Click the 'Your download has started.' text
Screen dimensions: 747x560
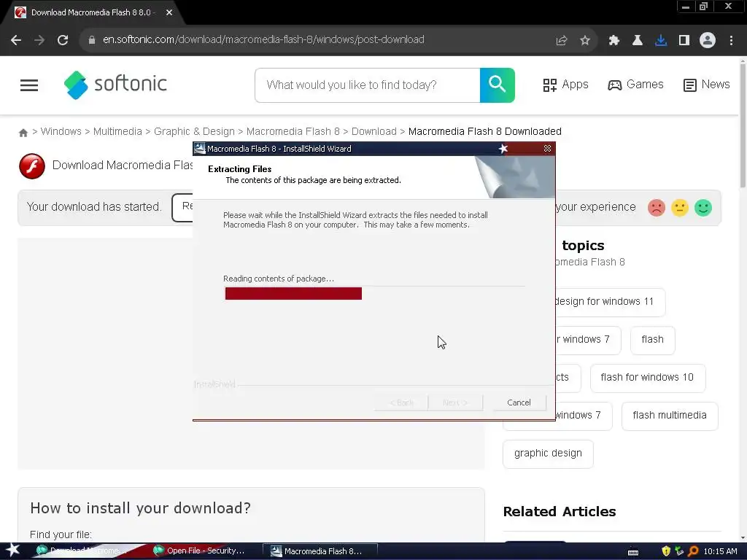pyautogui.click(x=94, y=207)
